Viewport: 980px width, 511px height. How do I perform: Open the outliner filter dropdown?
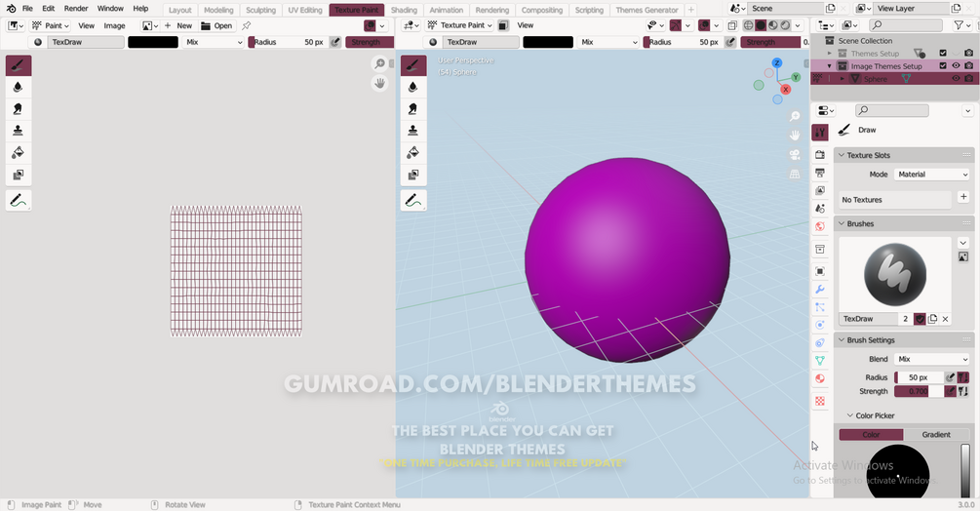coord(961,25)
